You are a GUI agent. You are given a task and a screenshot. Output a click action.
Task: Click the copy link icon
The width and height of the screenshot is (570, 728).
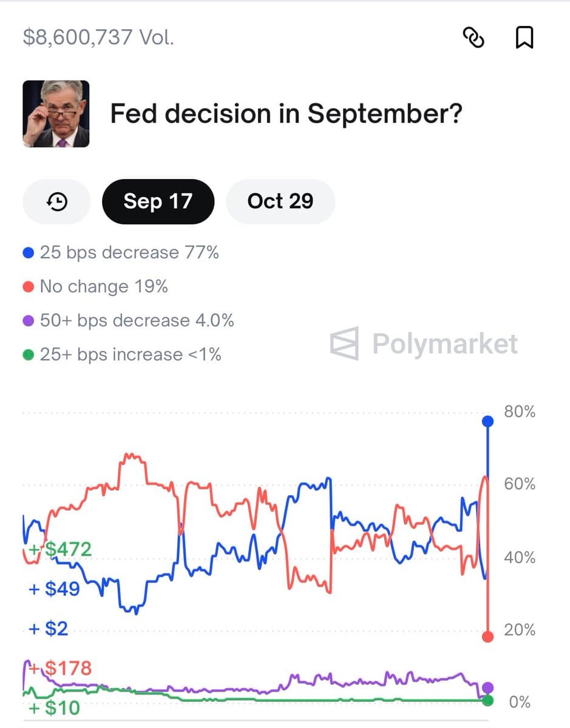(474, 38)
